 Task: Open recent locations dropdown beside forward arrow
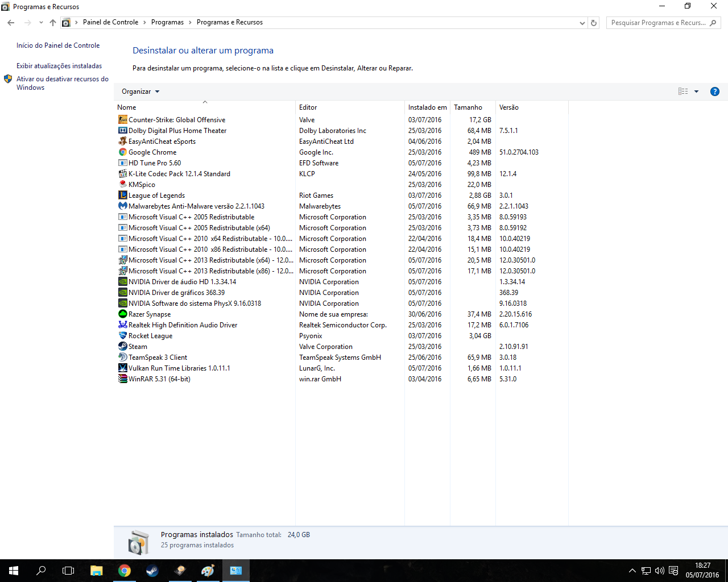(41, 23)
